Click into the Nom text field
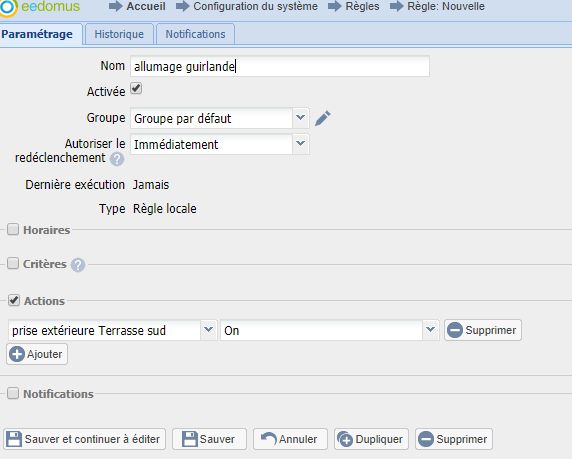 280,66
